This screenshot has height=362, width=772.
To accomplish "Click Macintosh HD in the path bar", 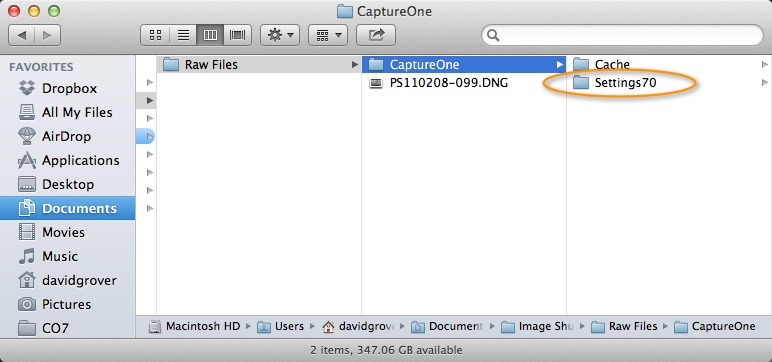I will [194, 327].
